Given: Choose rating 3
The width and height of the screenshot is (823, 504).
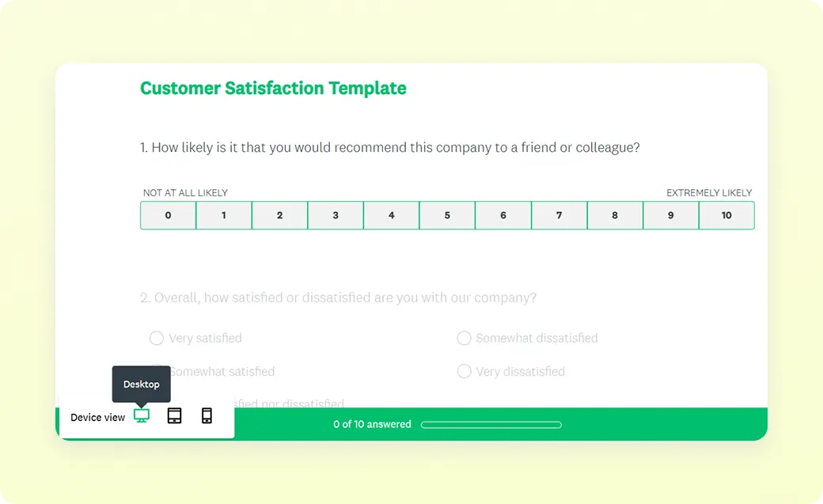Looking at the screenshot, I should [336, 215].
